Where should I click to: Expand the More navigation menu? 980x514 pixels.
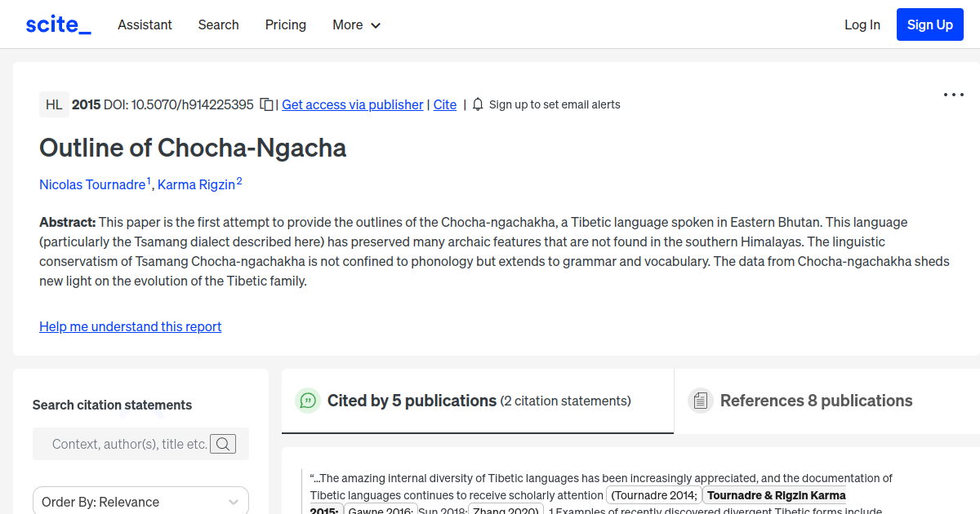(356, 24)
